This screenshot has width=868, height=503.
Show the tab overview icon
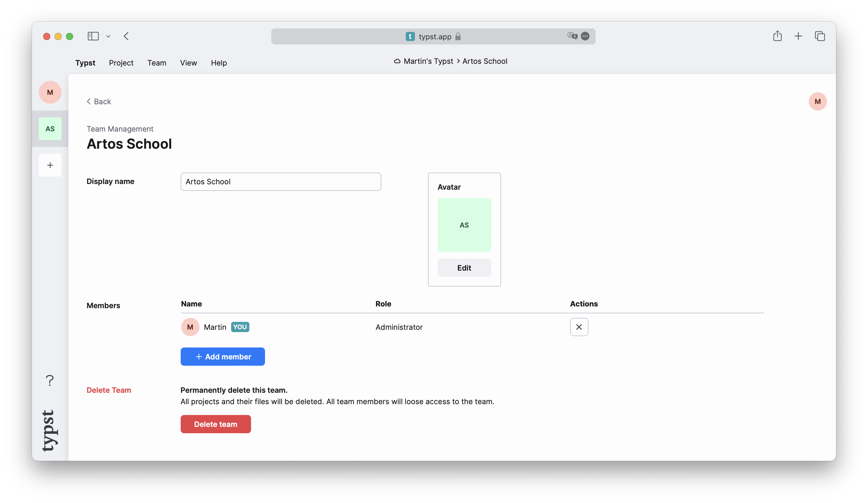[x=820, y=36]
